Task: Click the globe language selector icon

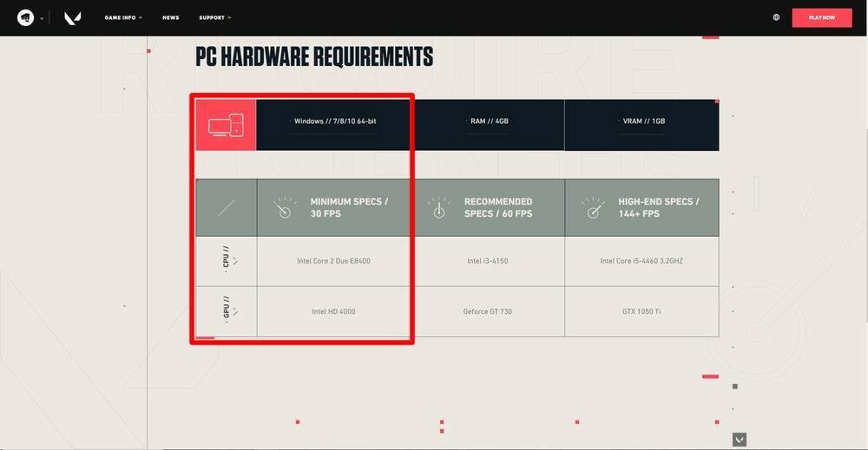Action: (x=776, y=17)
